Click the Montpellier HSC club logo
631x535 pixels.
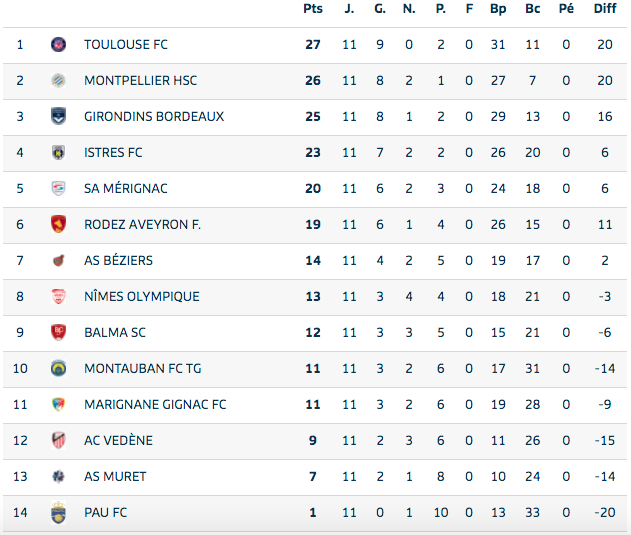tap(58, 81)
